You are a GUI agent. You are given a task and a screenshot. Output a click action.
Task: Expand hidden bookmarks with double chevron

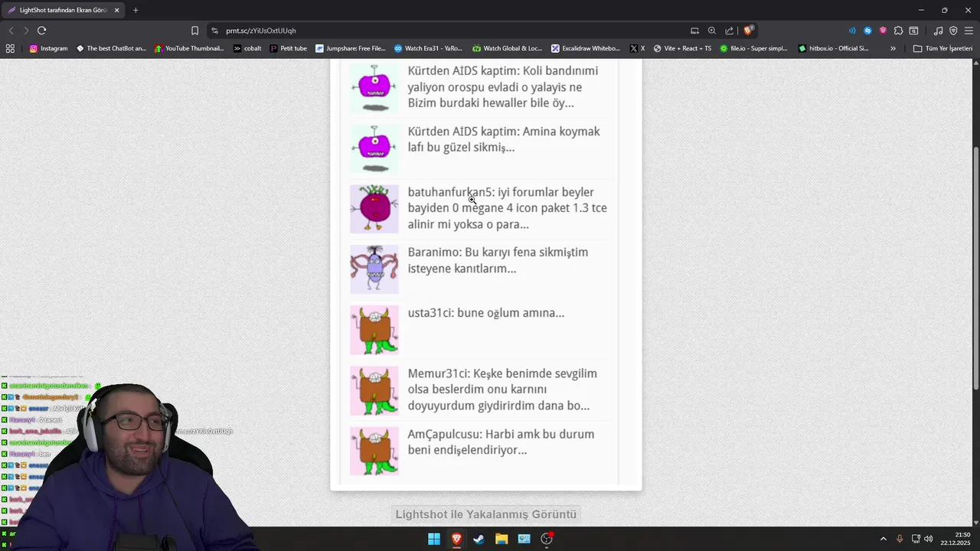[893, 48]
